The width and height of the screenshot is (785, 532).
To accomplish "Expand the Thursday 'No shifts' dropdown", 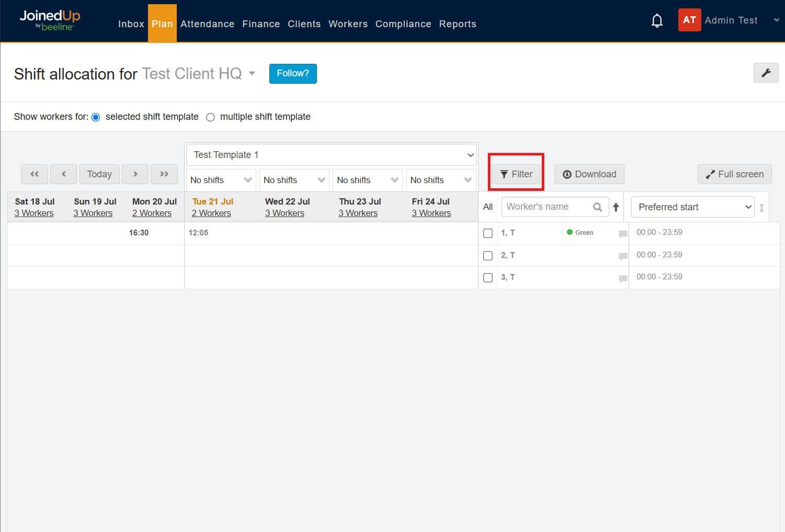I will [368, 180].
